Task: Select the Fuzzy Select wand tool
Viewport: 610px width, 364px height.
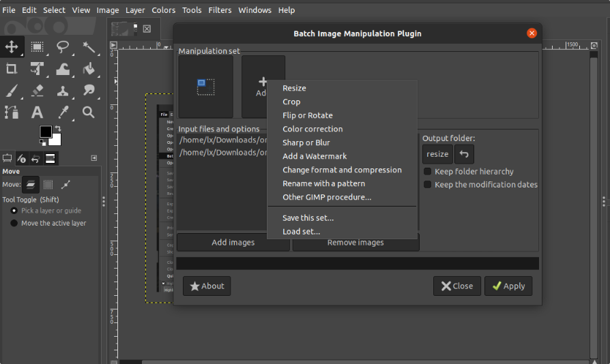Action: coord(89,47)
